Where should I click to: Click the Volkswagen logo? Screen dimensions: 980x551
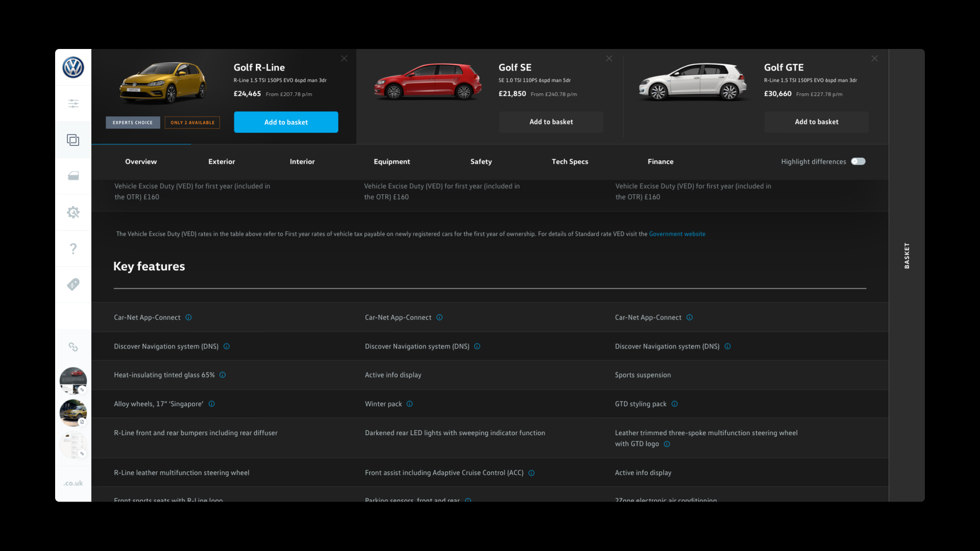click(73, 67)
